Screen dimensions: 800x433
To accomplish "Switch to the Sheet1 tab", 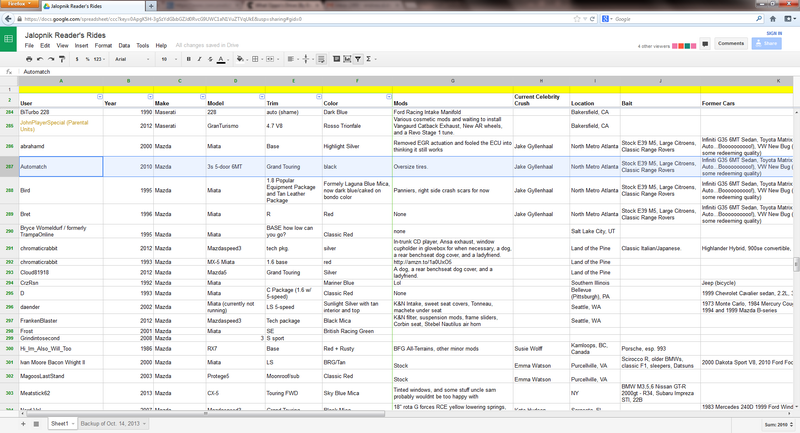I will 62,424.
